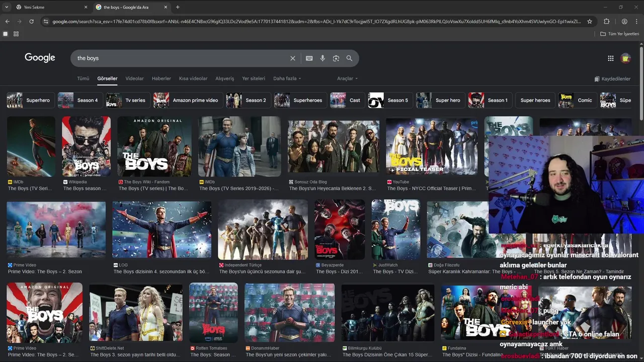Click the browser address bar URL
Viewport: 644px width, 362px height.
click(x=316, y=22)
